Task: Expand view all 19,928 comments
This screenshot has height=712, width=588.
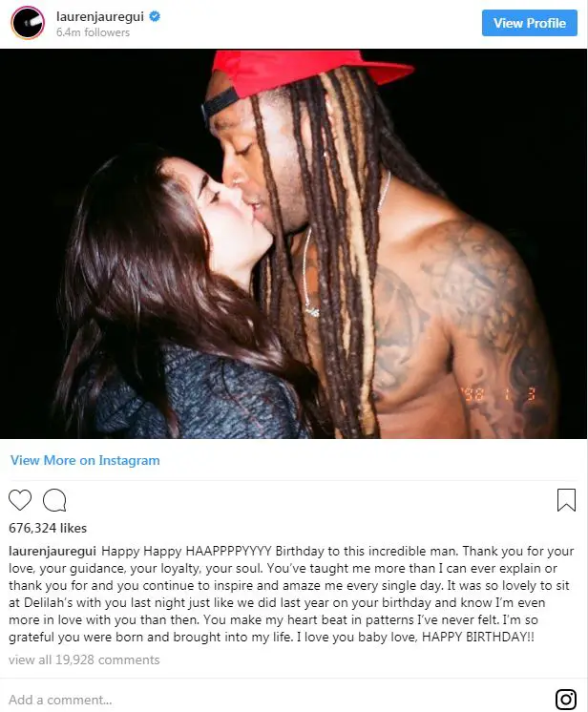Action: click(x=84, y=660)
